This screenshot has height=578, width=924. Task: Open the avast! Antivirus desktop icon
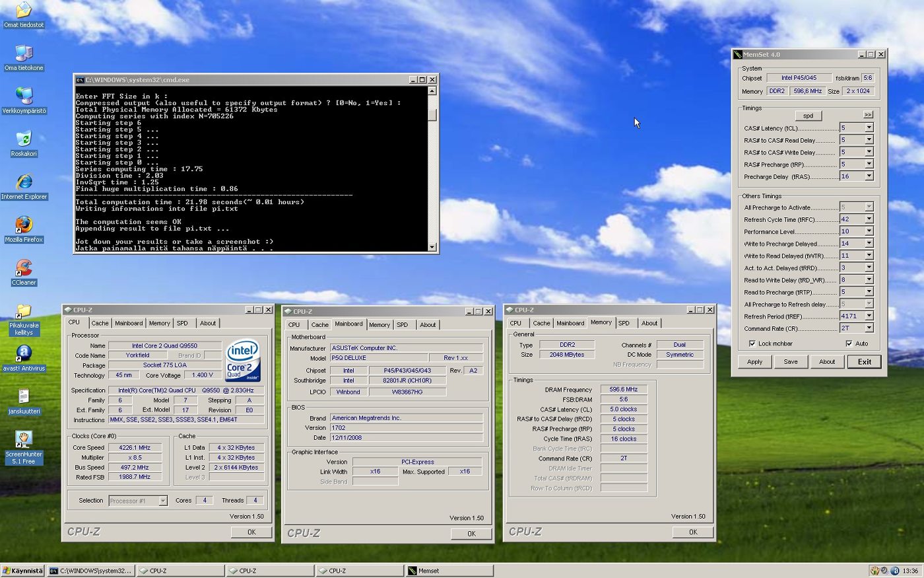click(x=24, y=353)
